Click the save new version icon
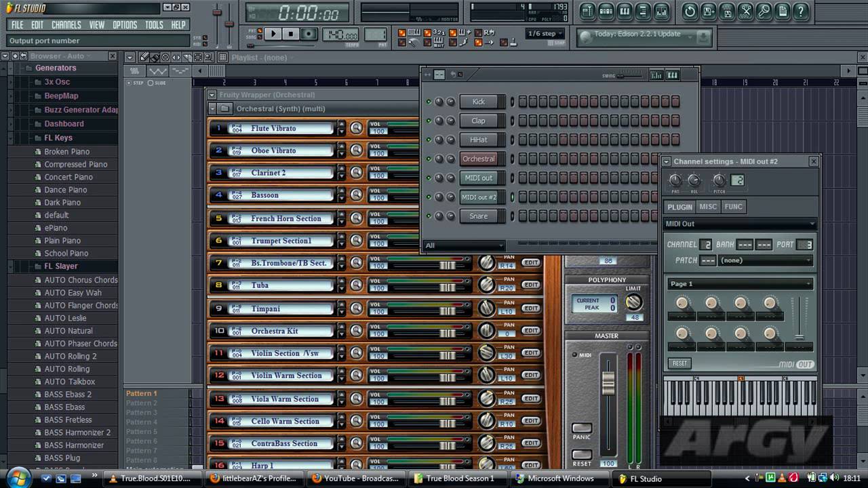Screen dimensions: 868x488 [709, 11]
